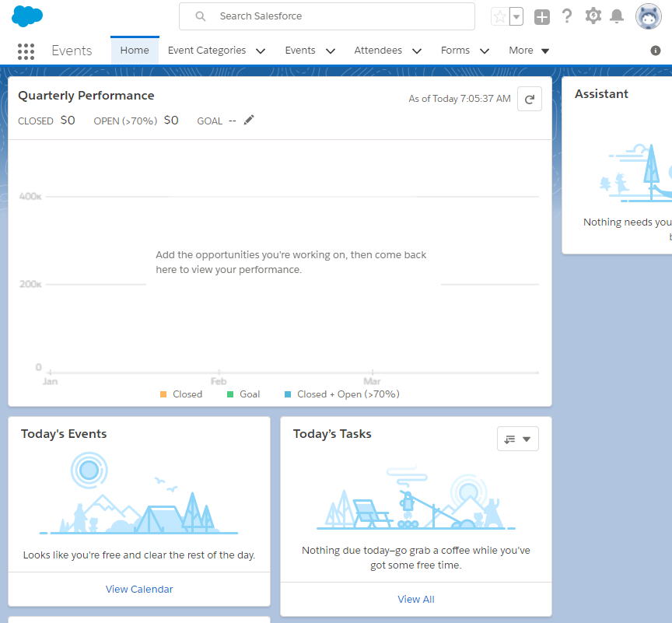Image resolution: width=672 pixels, height=623 pixels.
Task: Click the Feb axis label
Action: pos(219,381)
